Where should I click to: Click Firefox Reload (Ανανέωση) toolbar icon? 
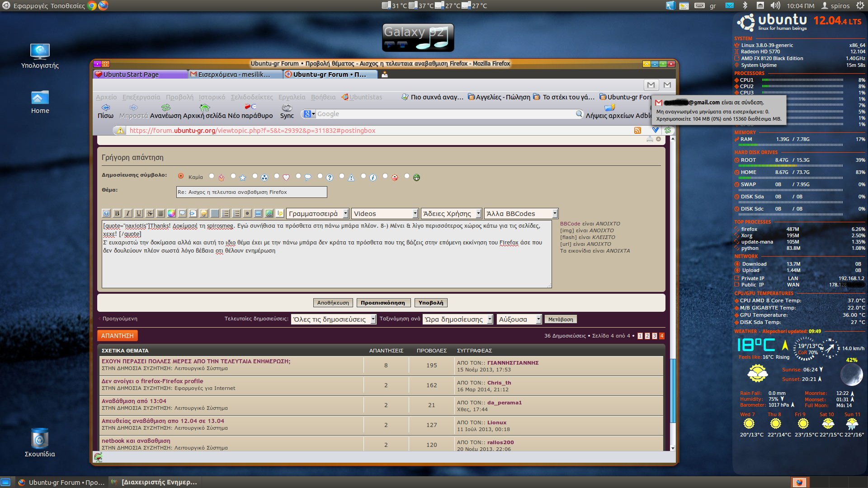point(165,108)
